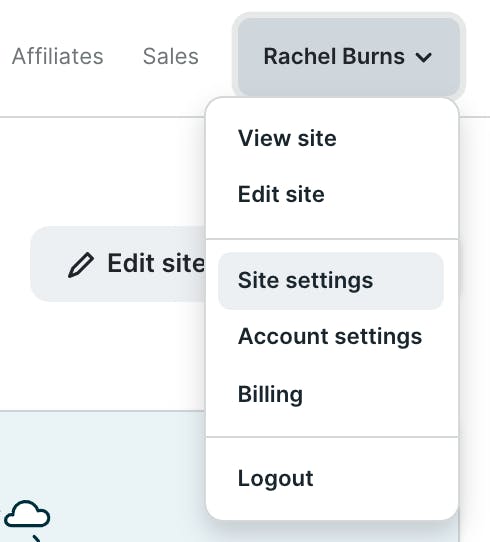Image resolution: width=490 pixels, height=542 pixels.
Task: Click the pencil icon beside Edit site
Action: 81,265
